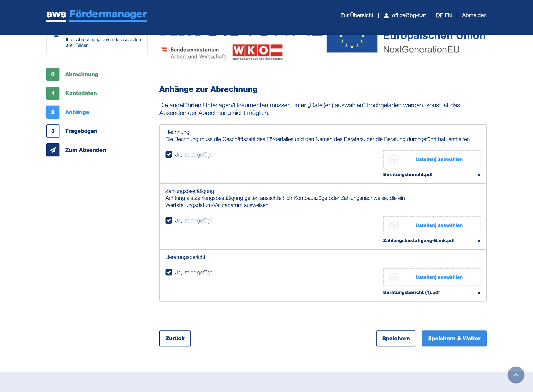533x392 pixels.
Task: Click the EU flag NextGenerationEU logo
Action: 406,44
